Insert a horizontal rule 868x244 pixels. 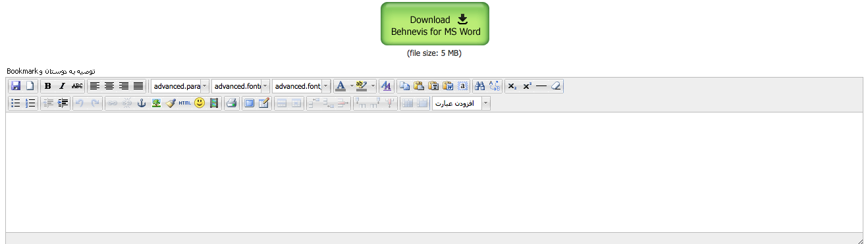(x=541, y=86)
